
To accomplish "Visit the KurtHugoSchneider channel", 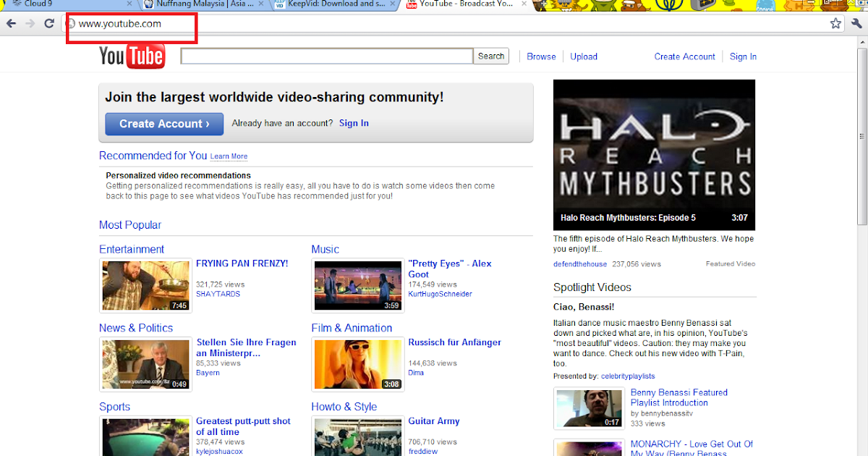I will pyautogui.click(x=440, y=294).
